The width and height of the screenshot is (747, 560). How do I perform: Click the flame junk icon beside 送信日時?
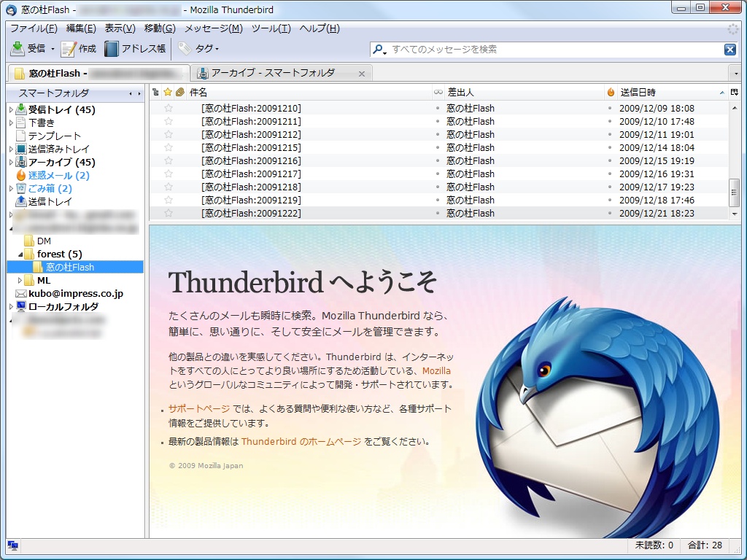pos(611,93)
